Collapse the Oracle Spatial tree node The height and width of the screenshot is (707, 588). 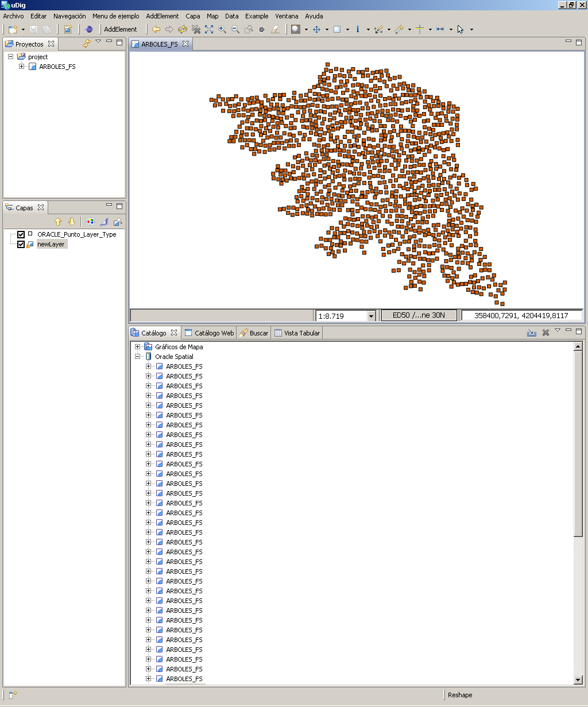[x=138, y=357]
